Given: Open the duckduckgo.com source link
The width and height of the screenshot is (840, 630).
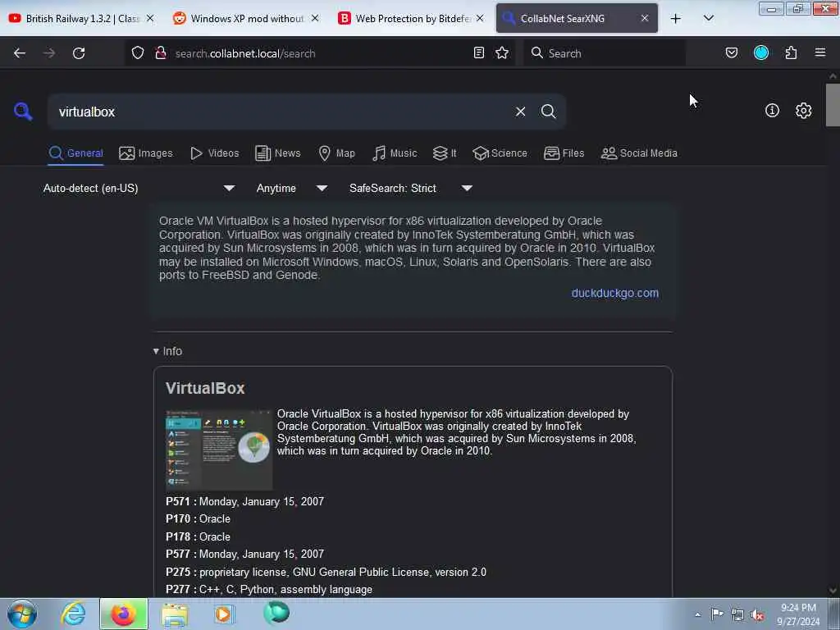Looking at the screenshot, I should tap(614, 293).
